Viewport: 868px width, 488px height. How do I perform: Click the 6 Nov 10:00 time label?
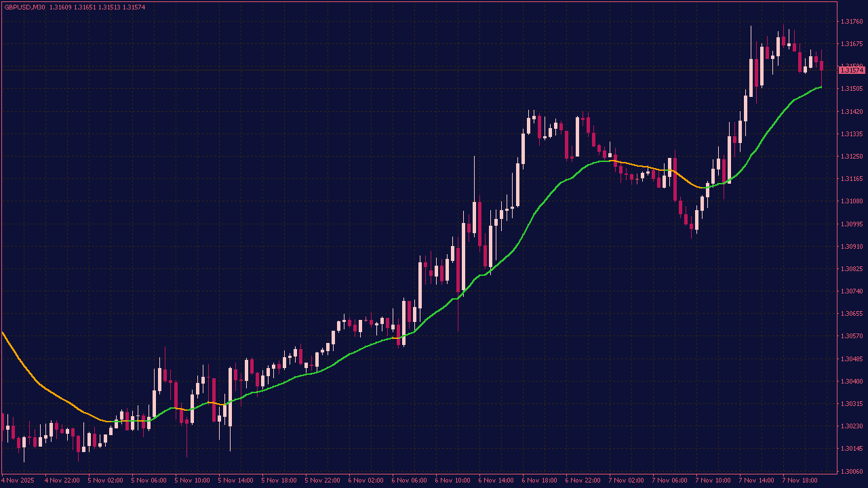tap(452, 480)
